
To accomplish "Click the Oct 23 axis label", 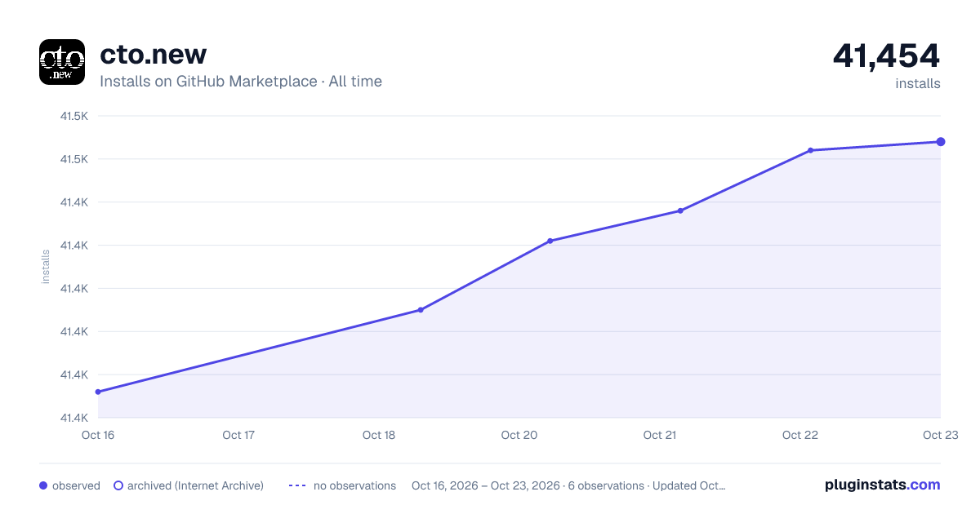I will (x=940, y=435).
